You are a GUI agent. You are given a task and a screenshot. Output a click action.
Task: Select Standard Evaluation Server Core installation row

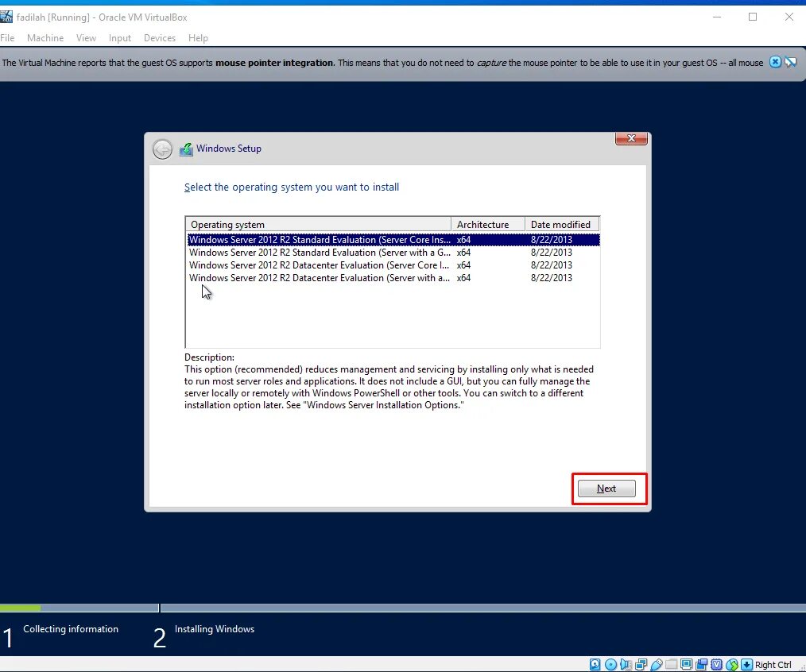point(393,239)
